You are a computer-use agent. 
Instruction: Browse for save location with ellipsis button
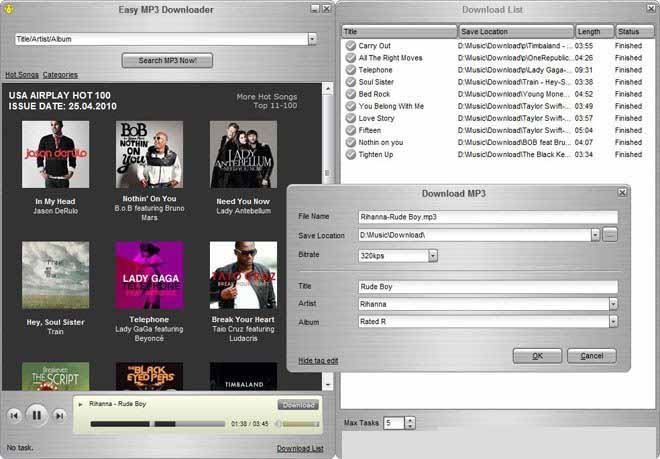point(610,235)
